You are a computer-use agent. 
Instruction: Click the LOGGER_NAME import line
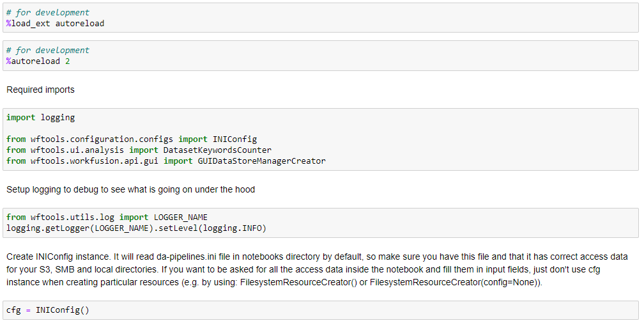point(107,217)
